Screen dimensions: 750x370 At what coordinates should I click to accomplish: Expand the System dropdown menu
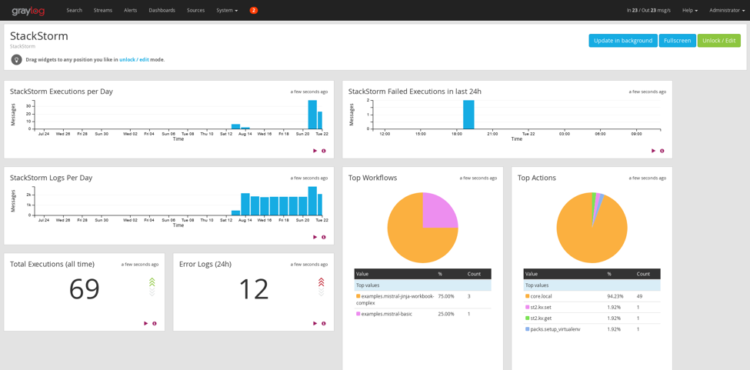click(227, 10)
